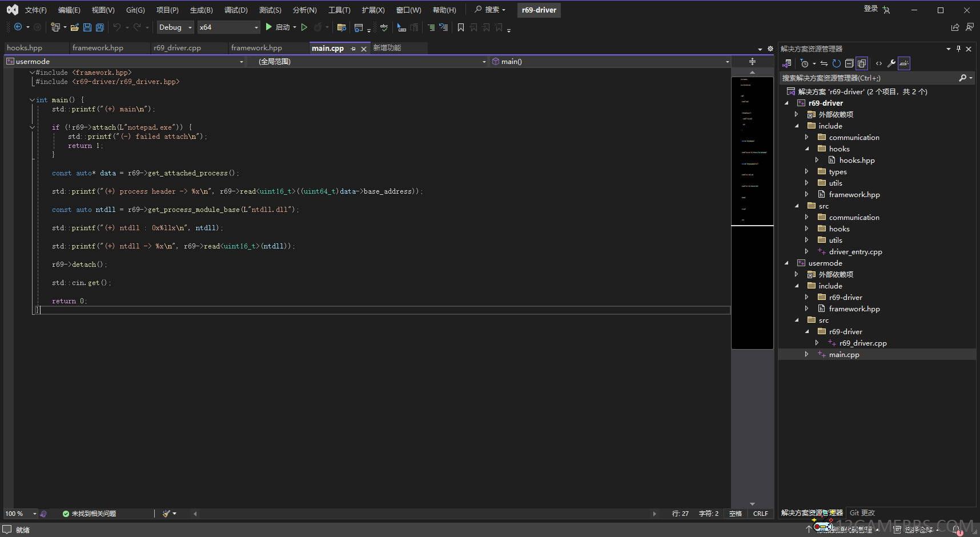Screen dimensions: 980x537
Task: Click the bookmark icon in the toolbar
Action: [x=461, y=27]
